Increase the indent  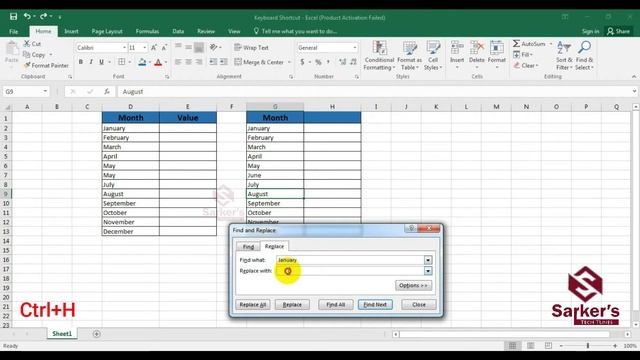click(224, 62)
